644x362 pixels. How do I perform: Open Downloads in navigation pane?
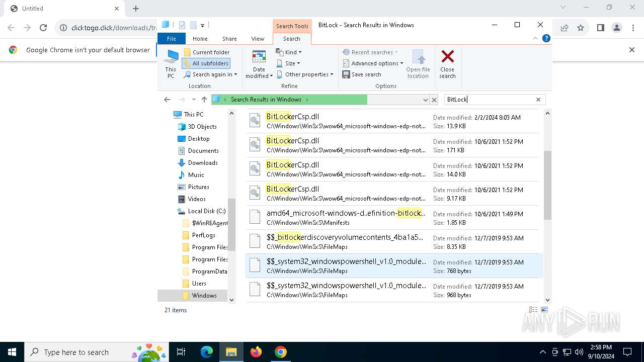click(x=203, y=163)
